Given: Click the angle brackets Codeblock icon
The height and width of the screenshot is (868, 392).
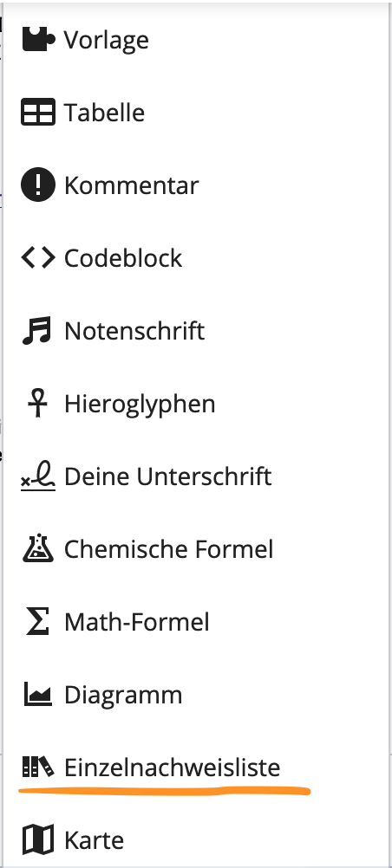Looking at the screenshot, I should coord(38,258).
